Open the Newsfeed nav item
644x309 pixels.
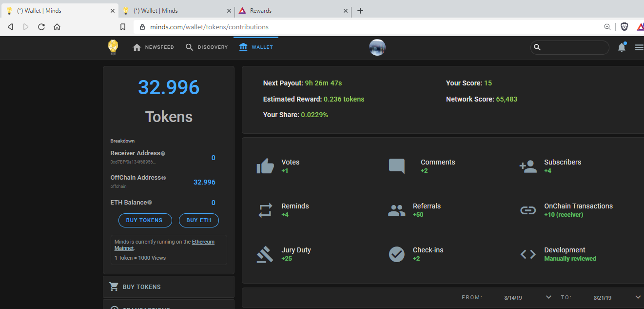point(153,47)
